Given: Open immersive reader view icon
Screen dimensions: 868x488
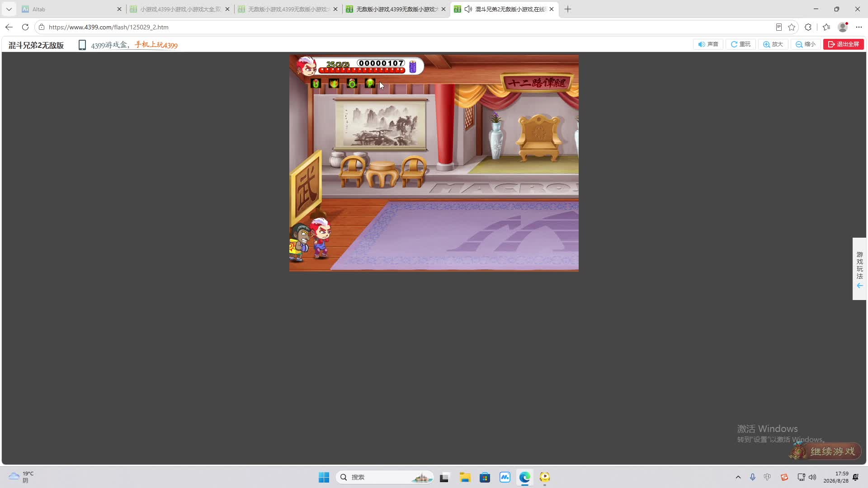Looking at the screenshot, I should 778,27.
